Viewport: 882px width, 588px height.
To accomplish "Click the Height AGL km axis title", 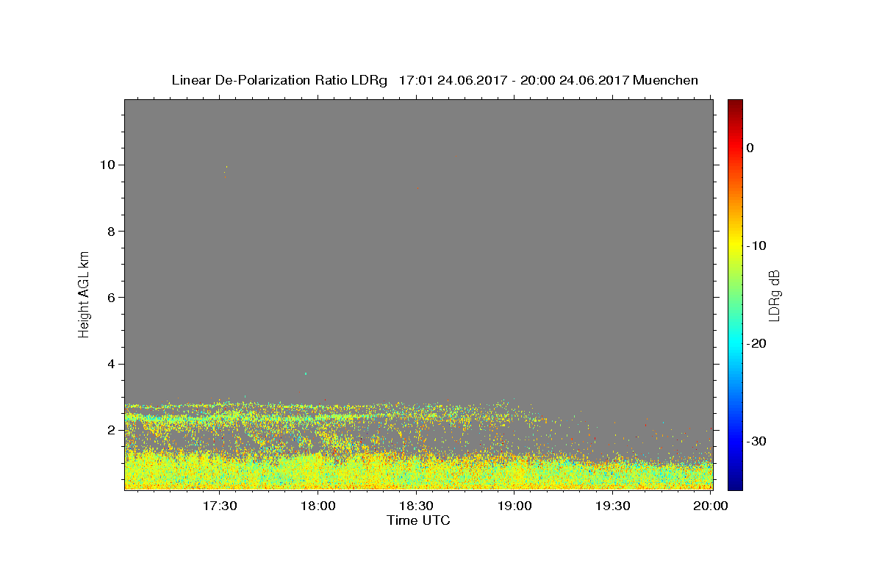I will click(84, 294).
